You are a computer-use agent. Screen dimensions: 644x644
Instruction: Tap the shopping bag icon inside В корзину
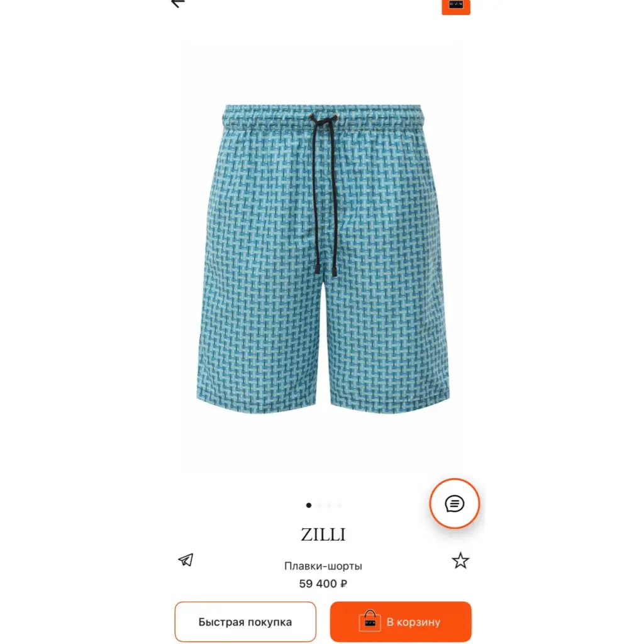coord(370,621)
